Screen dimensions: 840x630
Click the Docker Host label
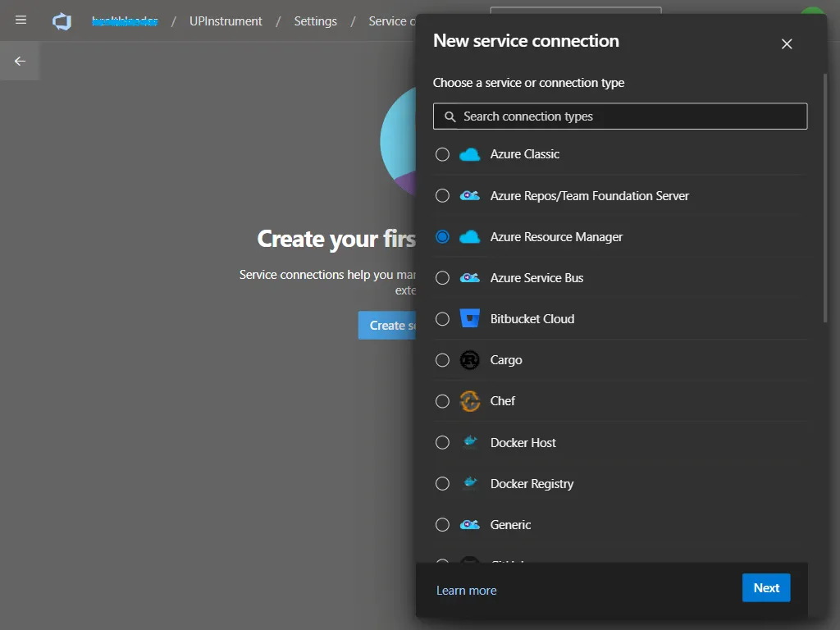(x=523, y=442)
